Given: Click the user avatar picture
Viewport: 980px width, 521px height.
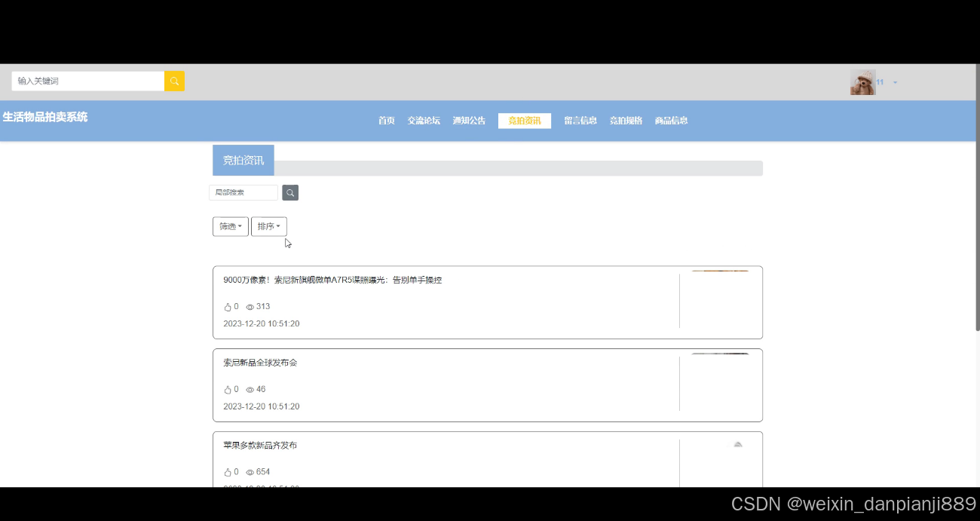Looking at the screenshot, I should pos(862,82).
